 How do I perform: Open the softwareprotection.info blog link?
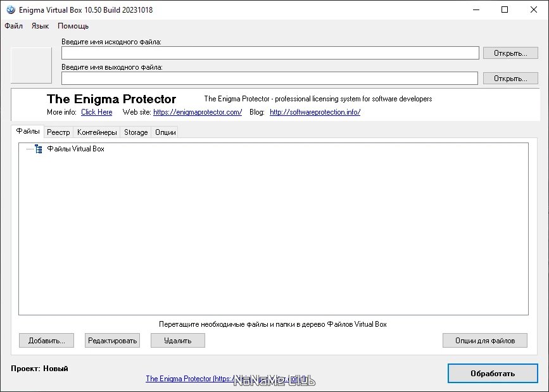(x=315, y=112)
